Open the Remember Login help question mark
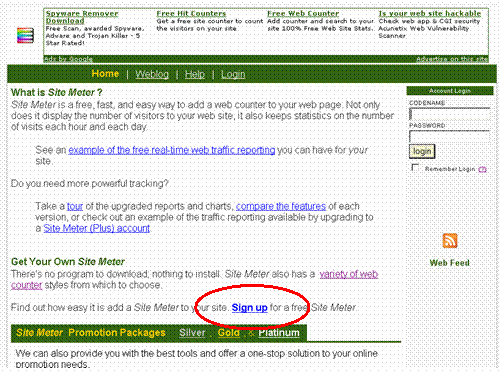 click(x=482, y=169)
